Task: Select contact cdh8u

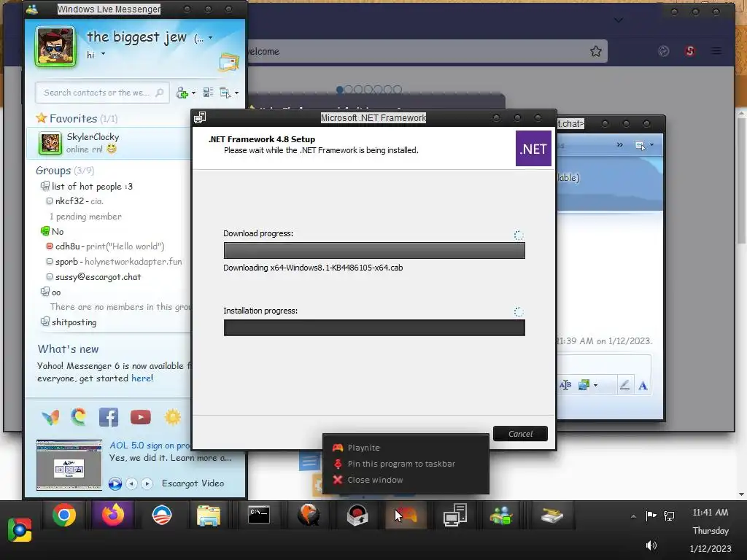Action: click(x=67, y=246)
